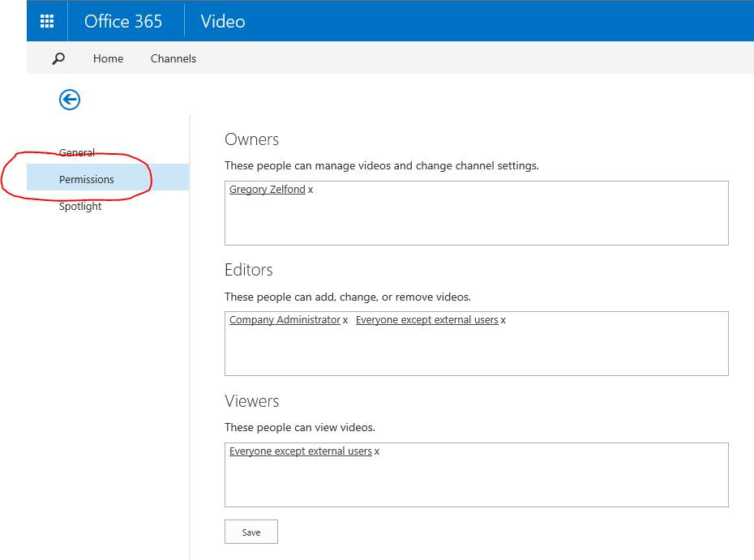Screen dimensions: 754x560
Task: Open the Office 365 app launcher waffle icon
Action: point(46,20)
